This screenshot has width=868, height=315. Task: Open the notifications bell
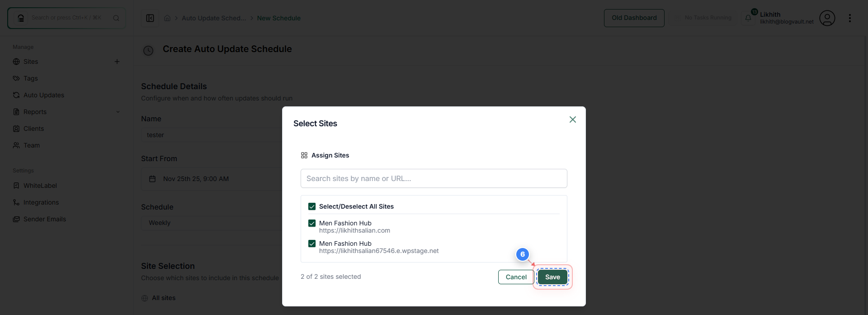pyautogui.click(x=748, y=18)
